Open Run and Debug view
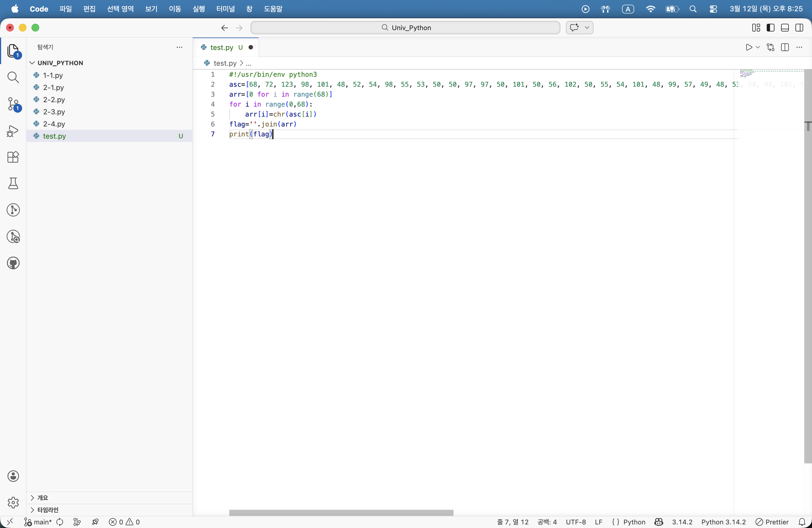The height and width of the screenshot is (528, 812). pyautogui.click(x=13, y=131)
